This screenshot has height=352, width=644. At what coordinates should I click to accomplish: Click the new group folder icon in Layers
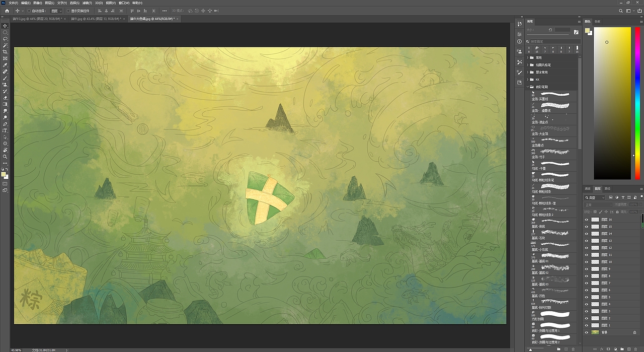point(622,348)
